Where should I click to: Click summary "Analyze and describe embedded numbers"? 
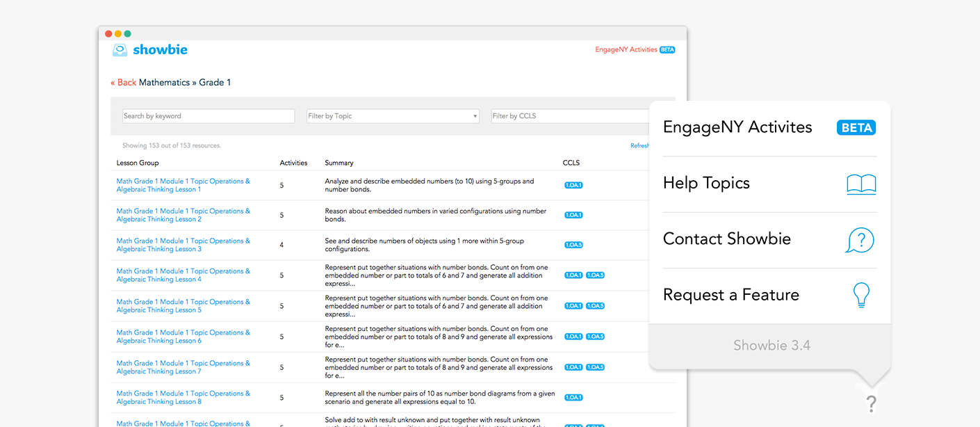coord(430,185)
